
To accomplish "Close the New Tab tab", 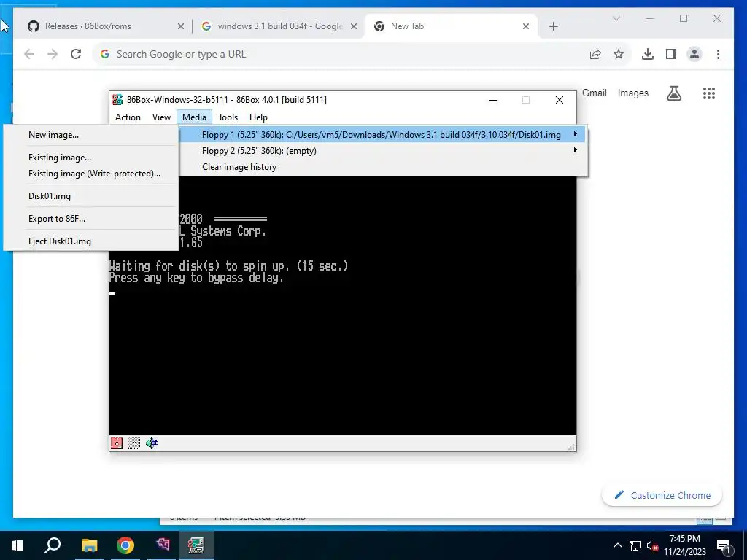I will click(526, 26).
